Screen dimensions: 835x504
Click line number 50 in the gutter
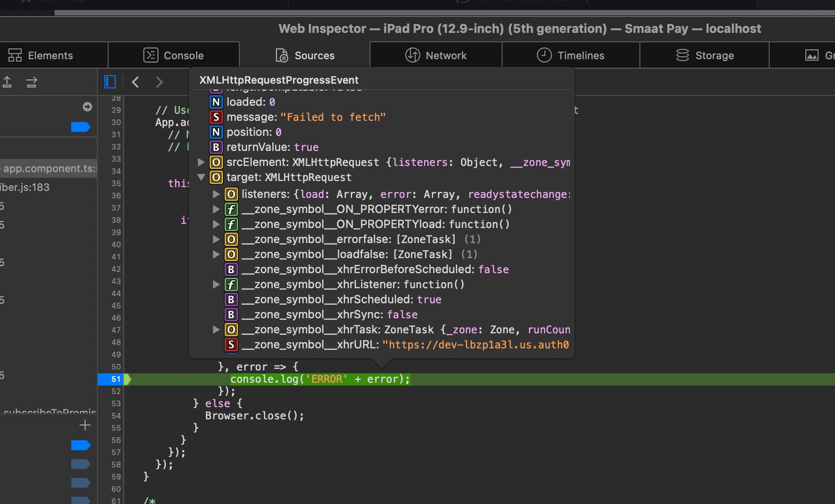pyautogui.click(x=116, y=367)
